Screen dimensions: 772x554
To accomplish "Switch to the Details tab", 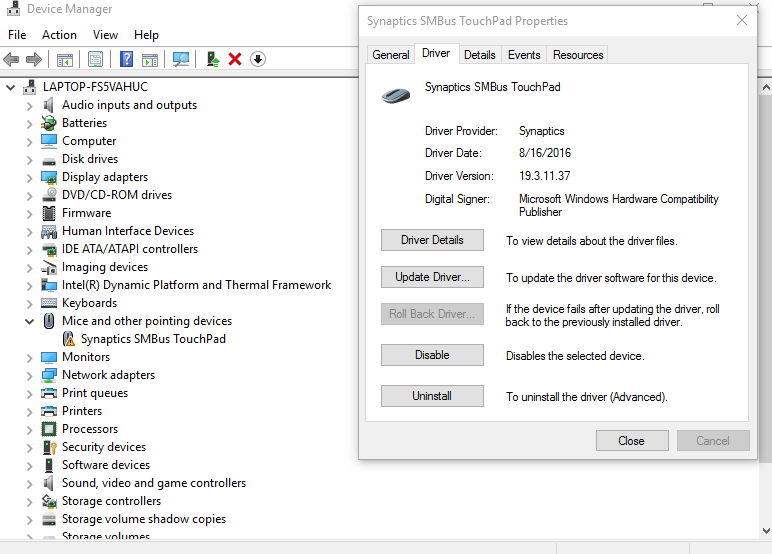I will 480,55.
